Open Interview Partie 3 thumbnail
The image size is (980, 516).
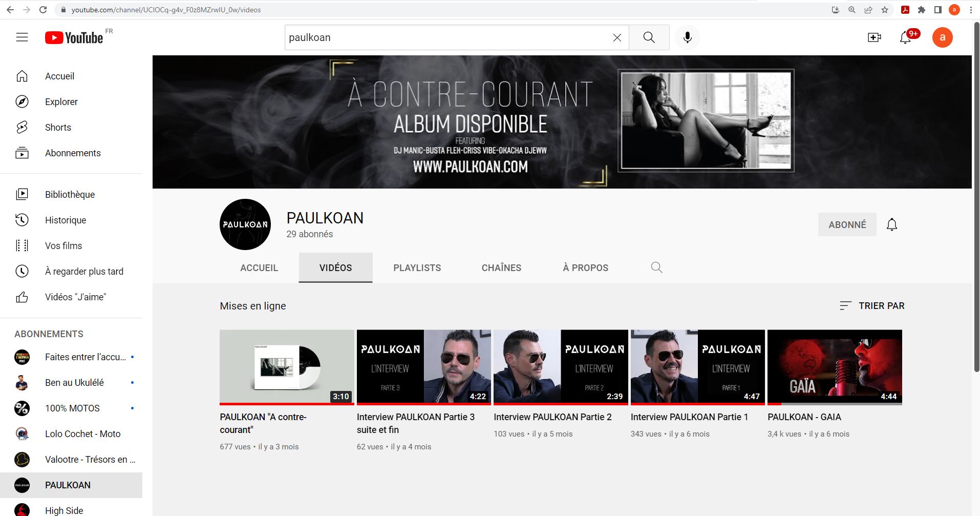pyautogui.click(x=424, y=367)
